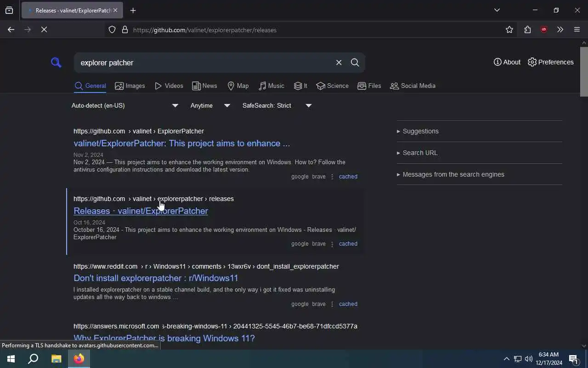Open options menu for reddit result

pyautogui.click(x=332, y=304)
